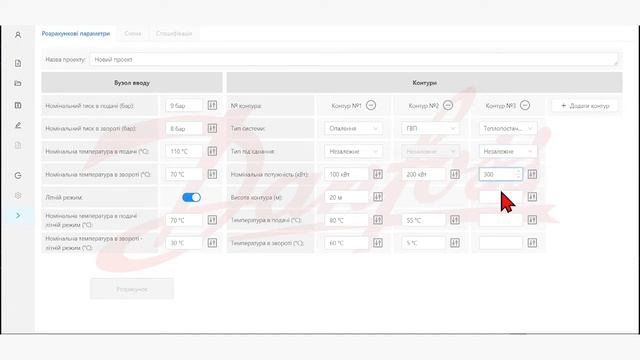640x360 pixels.
Task: Click the project name field Новий проект
Action: pyautogui.click(x=354, y=60)
